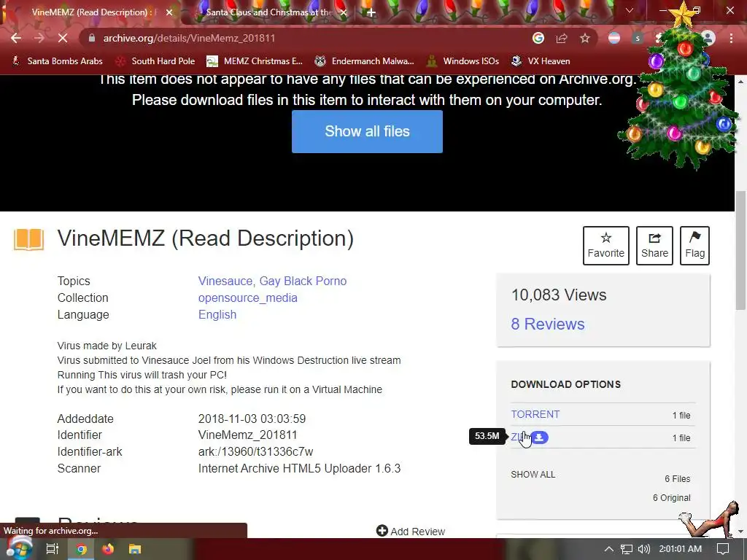
Task: Close the Santa Claus and Christmas tab
Action: [344, 12]
